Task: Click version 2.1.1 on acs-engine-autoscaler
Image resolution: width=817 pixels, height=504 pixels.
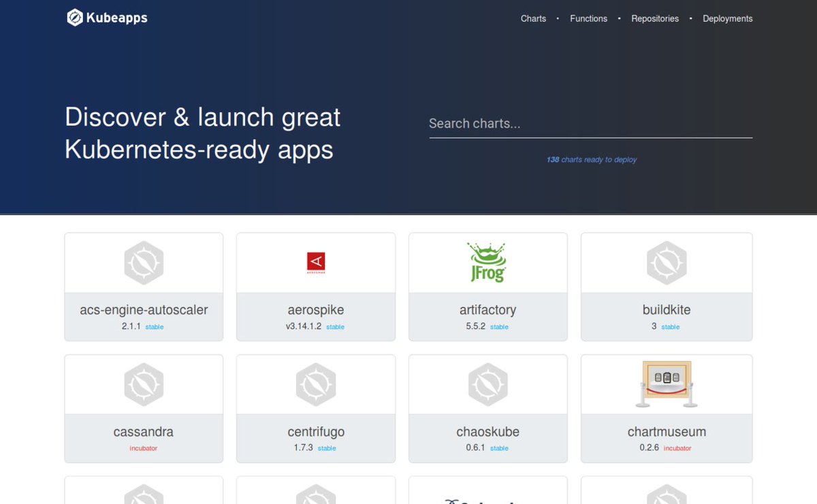Action: [x=131, y=326]
